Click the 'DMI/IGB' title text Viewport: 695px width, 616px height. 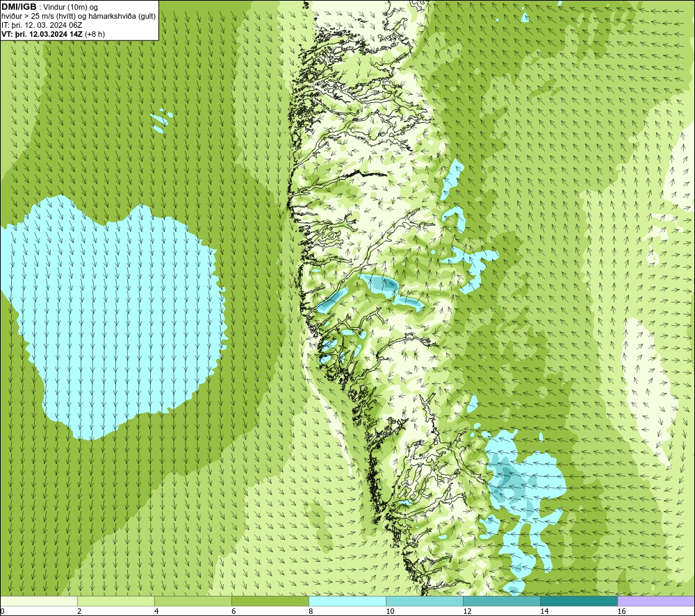tap(19, 7)
